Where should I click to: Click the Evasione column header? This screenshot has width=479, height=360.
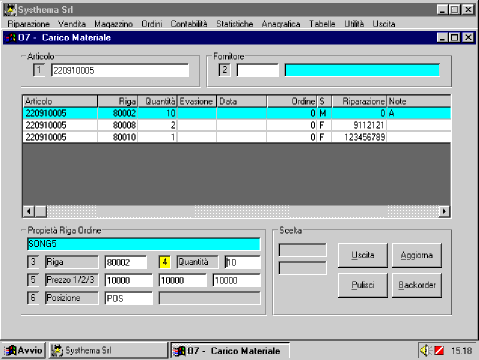point(197,101)
